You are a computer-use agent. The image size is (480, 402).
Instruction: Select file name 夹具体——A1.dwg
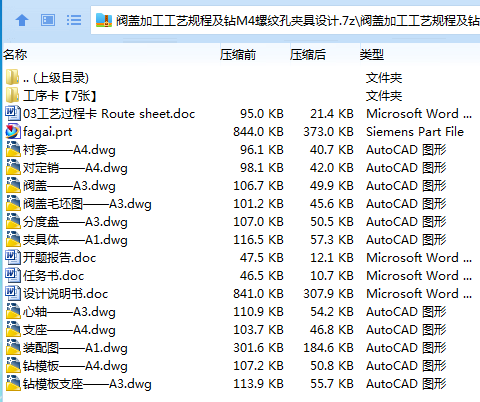75,240
